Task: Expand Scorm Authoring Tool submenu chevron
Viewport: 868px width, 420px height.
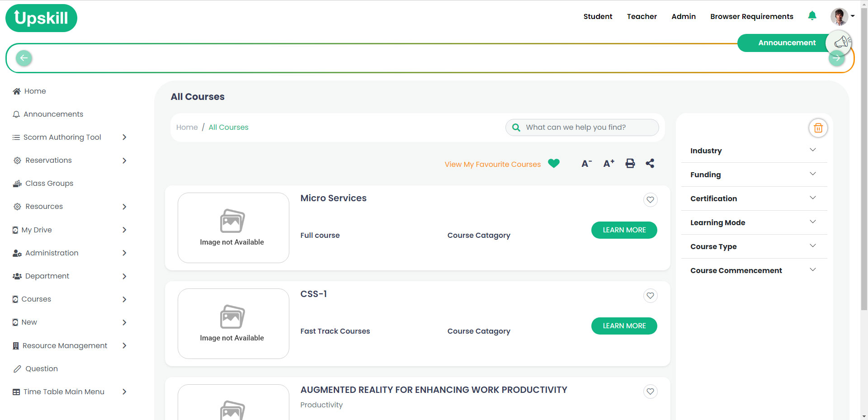Action: point(124,137)
